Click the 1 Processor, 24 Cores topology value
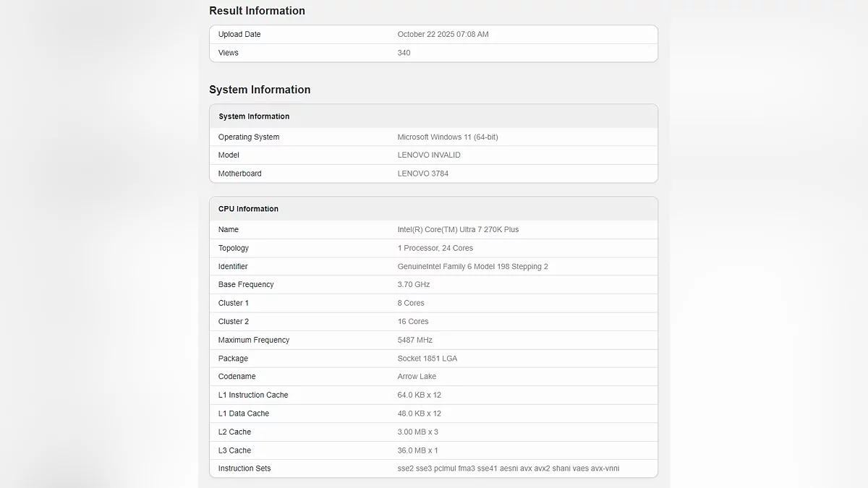The width and height of the screenshot is (868, 488). pos(435,248)
